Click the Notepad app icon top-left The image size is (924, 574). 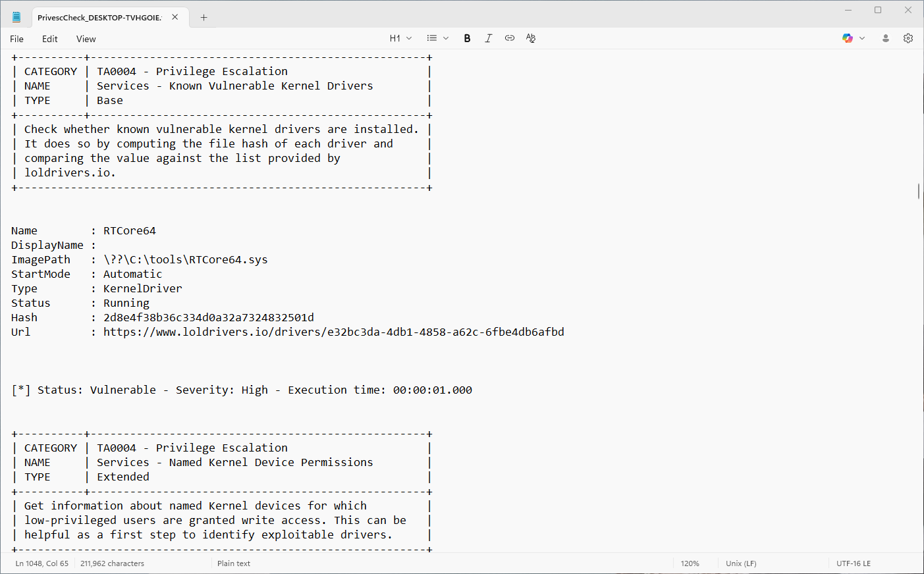(16, 16)
